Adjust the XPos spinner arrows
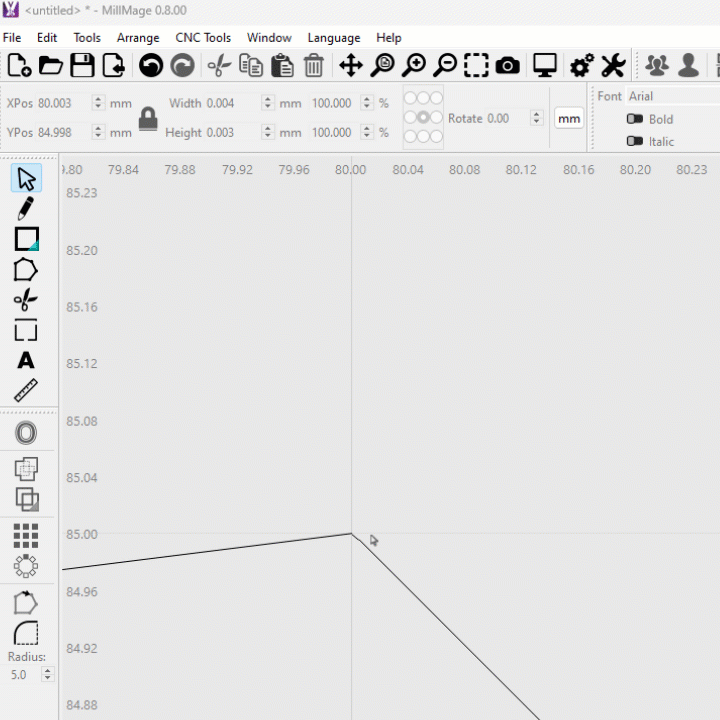Screen dimensions: 720x720 (x=98, y=103)
